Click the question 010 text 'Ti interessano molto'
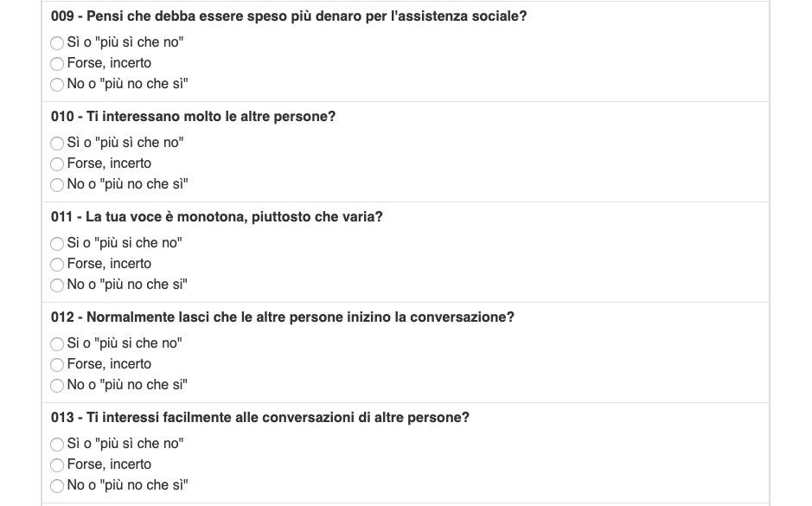812x506 pixels. [193, 117]
